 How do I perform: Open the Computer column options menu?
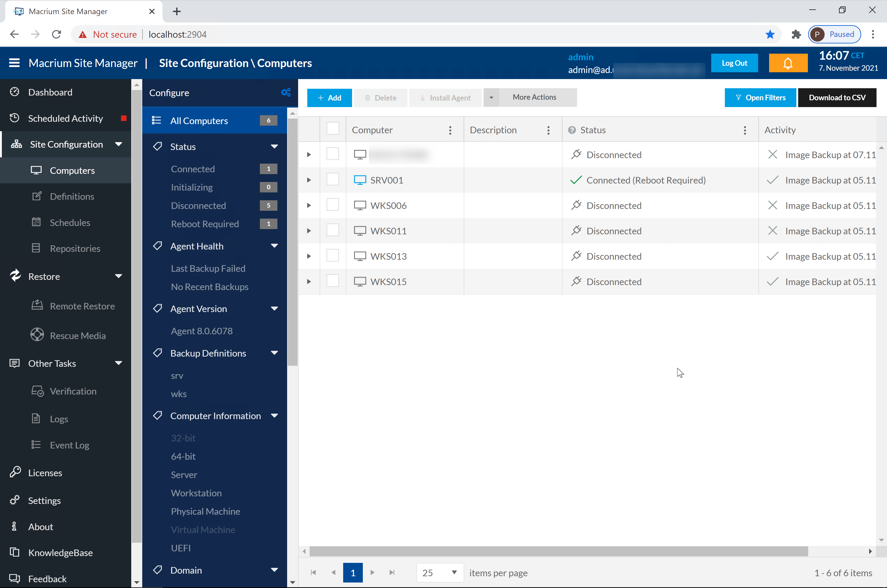(x=450, y=130)
